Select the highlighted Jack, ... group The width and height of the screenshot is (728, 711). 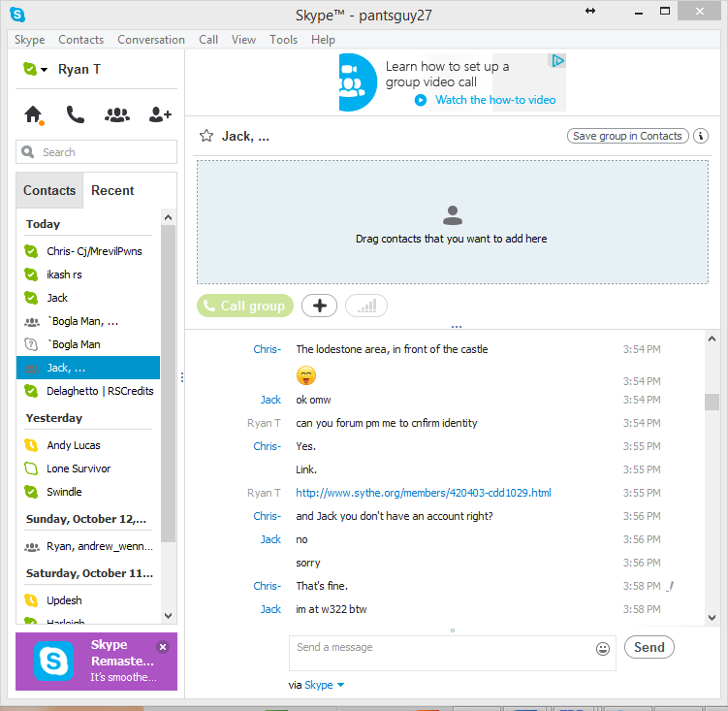[88, 368]
